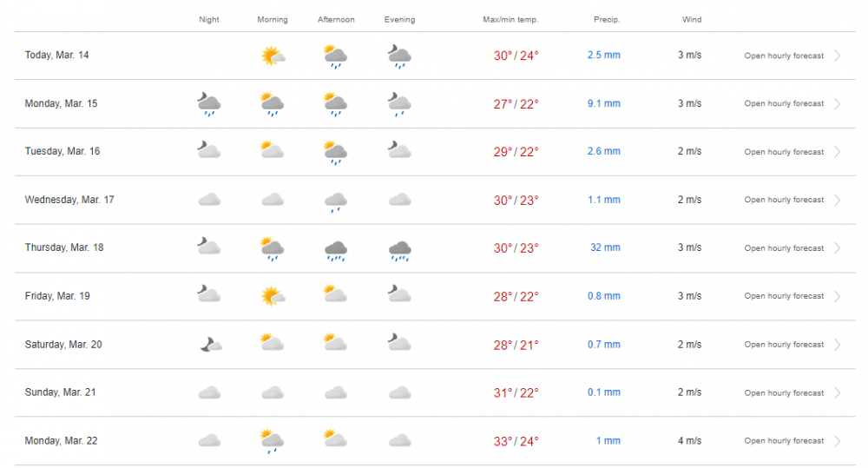This screenshot has width=868, height=468.
Task: Open hourly forecast for Sunday, Mar. 21
Action: point(784,393)
